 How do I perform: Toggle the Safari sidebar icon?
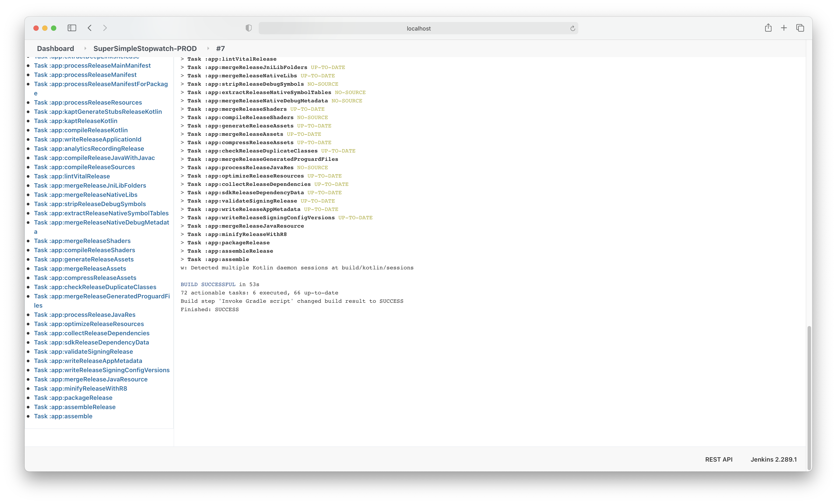click(x=72, y=28)
